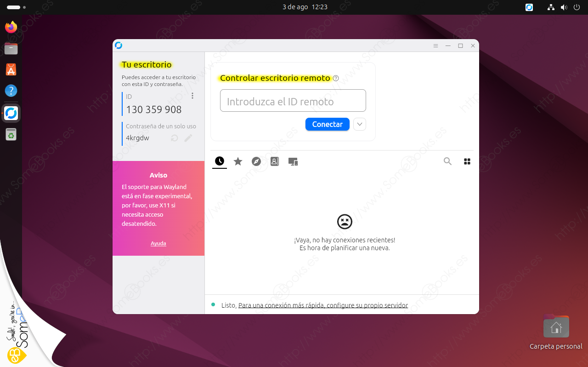Click the Listo status text
This screenshot has height=367, width=588.
[x=229, y=305]
